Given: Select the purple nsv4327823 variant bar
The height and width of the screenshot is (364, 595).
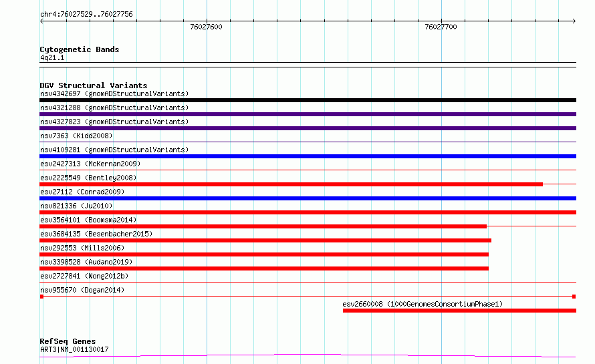Looking at the screenshot, I should 308,128.
